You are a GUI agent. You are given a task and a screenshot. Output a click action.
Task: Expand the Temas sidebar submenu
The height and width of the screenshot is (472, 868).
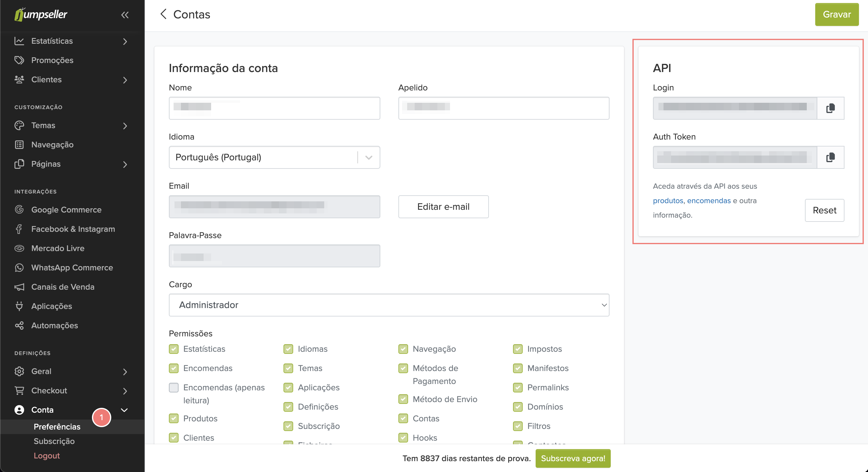click(125, 126)
